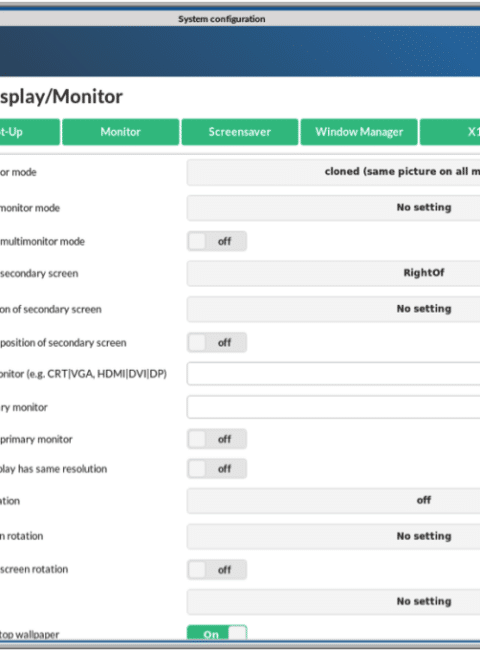The height and width of the screenshot is (650, 480).
Task: Open the rotation dropdown set to off
Action: [x=333, y=501]
